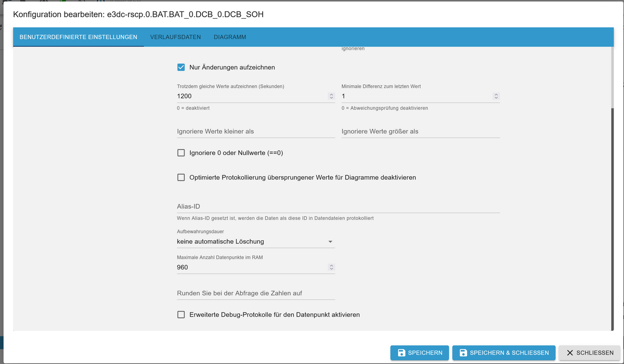This screenshot has height=364, width=624.
Task: Click the dialog's vertical scrollbar
Action: [613, 218]
